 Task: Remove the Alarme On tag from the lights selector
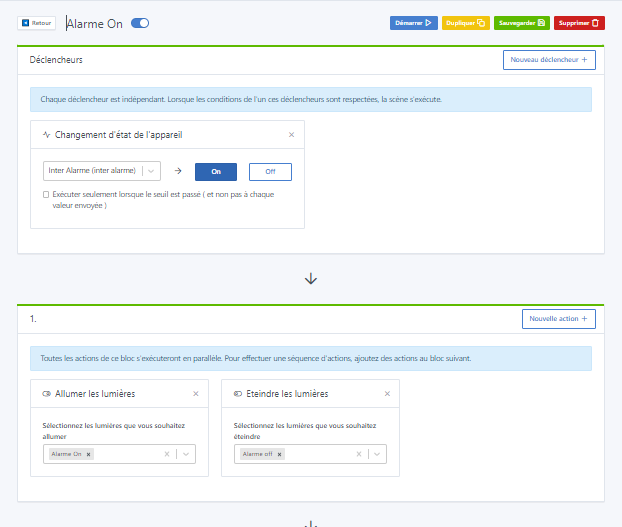tap(89, 454)
